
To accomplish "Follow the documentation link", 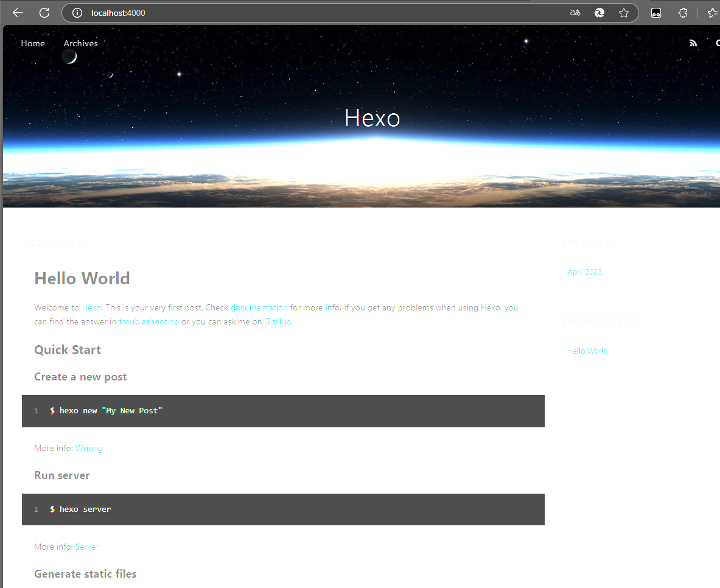I will click(259, 307).
